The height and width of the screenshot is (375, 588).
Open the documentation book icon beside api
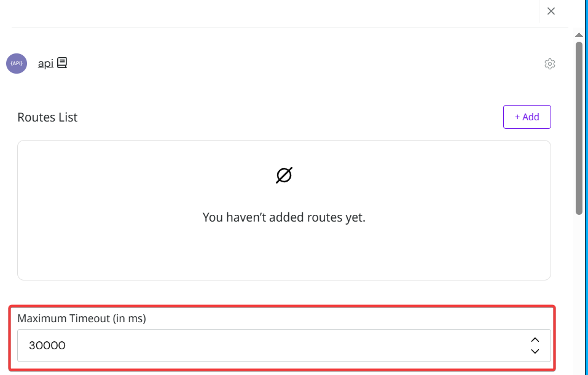(x=62, y=63)
